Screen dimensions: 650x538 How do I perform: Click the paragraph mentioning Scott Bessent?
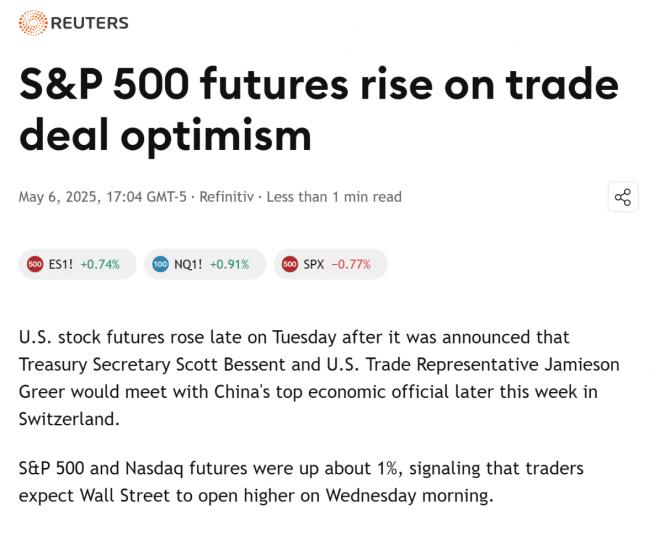click(x=319, y=378)
